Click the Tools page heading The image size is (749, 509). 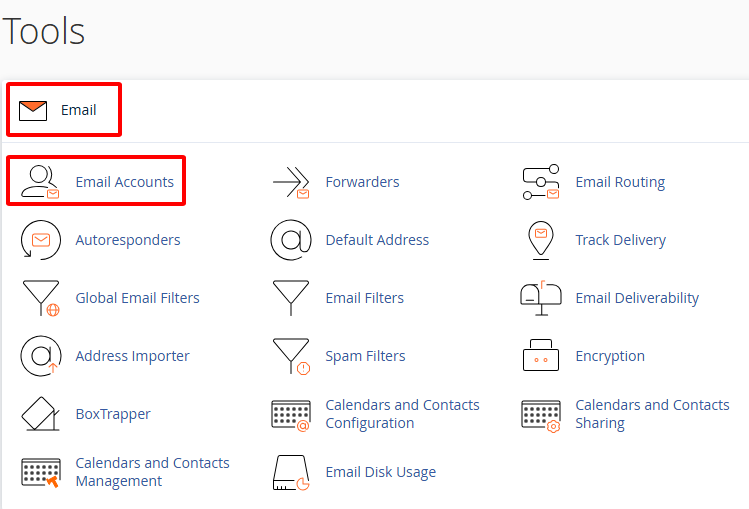(43, 31)
